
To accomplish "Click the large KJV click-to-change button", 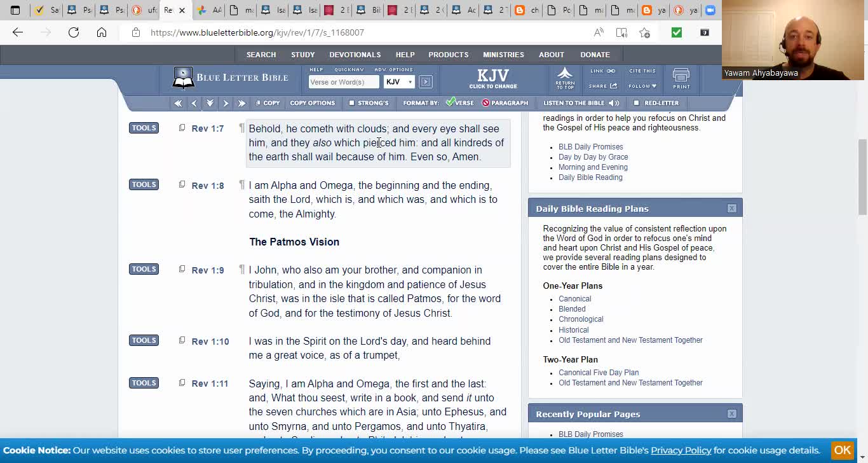I will click(493, 79).
